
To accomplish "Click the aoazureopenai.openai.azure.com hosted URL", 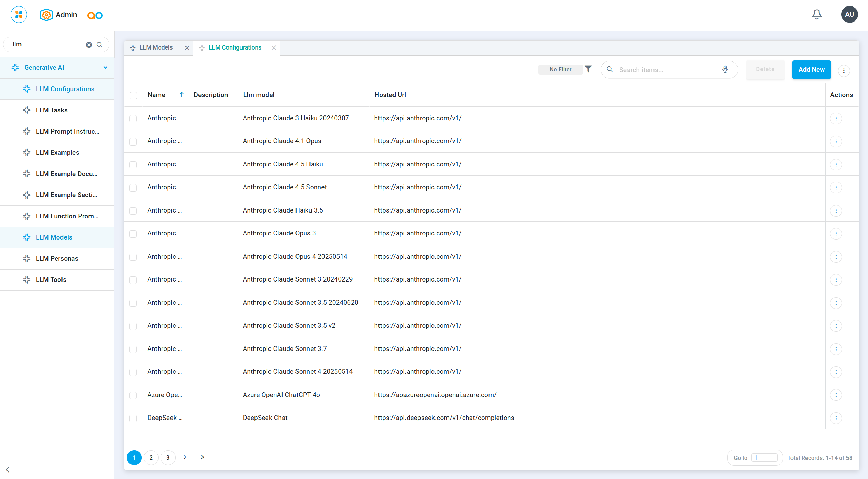I will (x=435, y=395).
